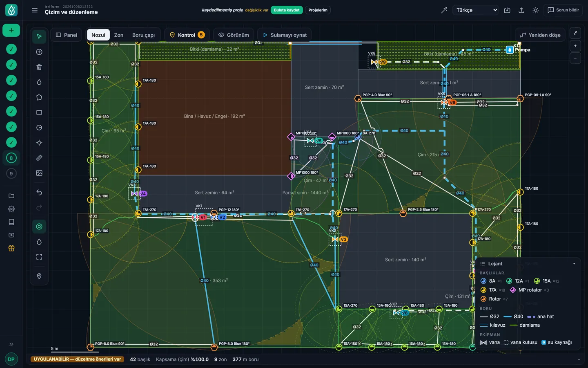Image resolution: width=588 pixels, height=368 pixels.
Task: Choose the rectangle drawing tool
Action: 39,112
